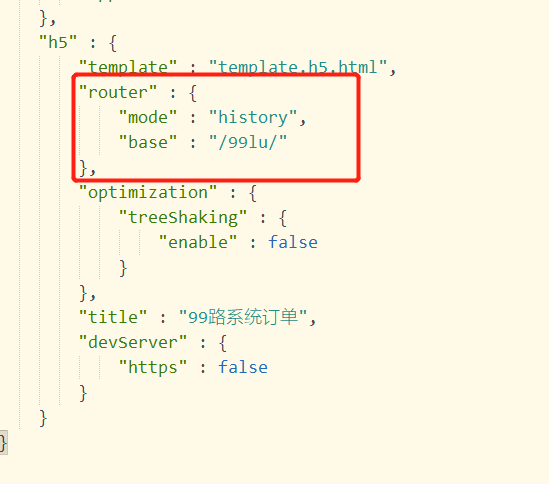Click the "title" key
The image size is (549, 484).
113,317
